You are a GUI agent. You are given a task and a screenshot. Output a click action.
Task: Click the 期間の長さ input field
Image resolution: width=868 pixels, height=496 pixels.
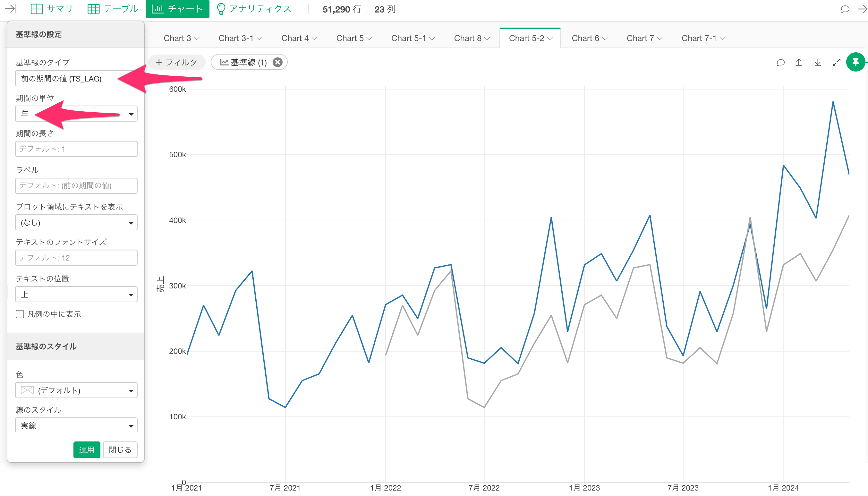(76, 149)
